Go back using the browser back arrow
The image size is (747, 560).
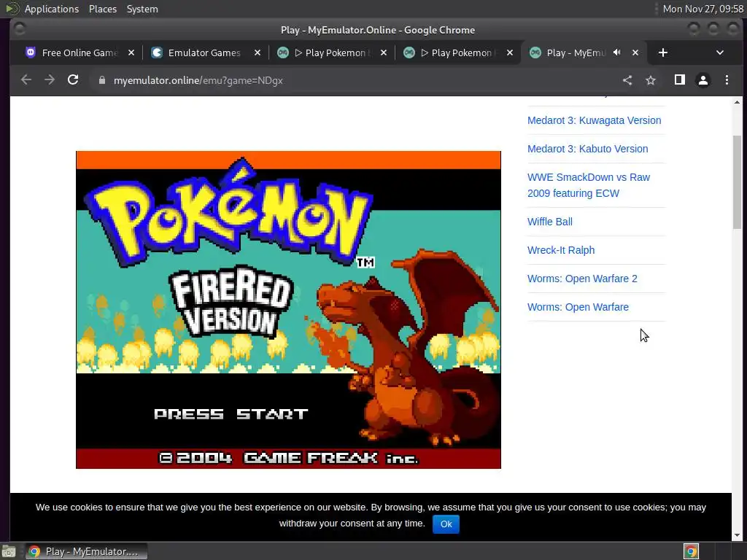26,80
